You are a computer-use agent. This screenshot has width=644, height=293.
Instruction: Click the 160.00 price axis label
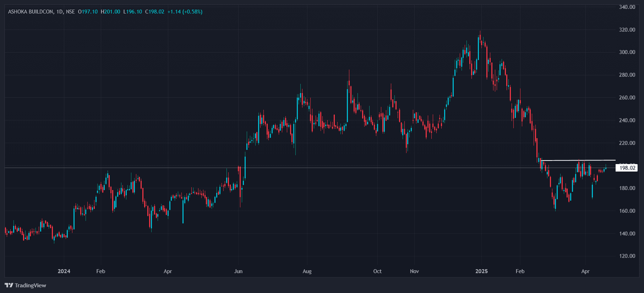point(627,211)
